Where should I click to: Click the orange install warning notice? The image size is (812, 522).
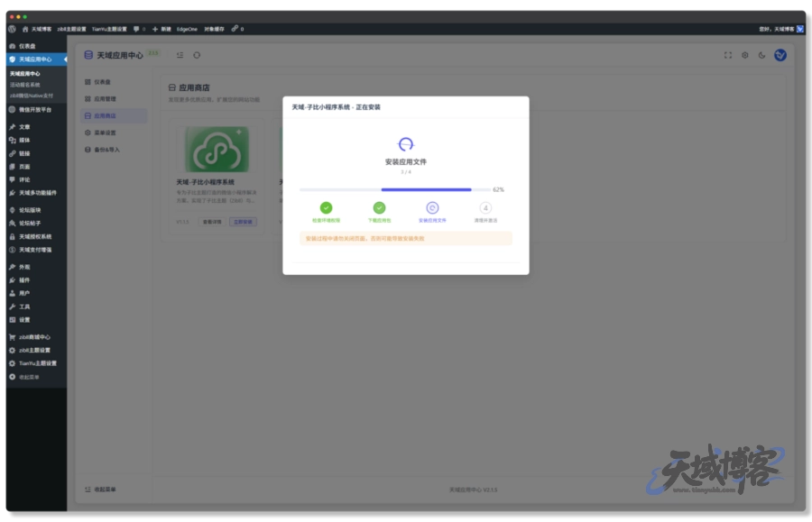(405, 239)
